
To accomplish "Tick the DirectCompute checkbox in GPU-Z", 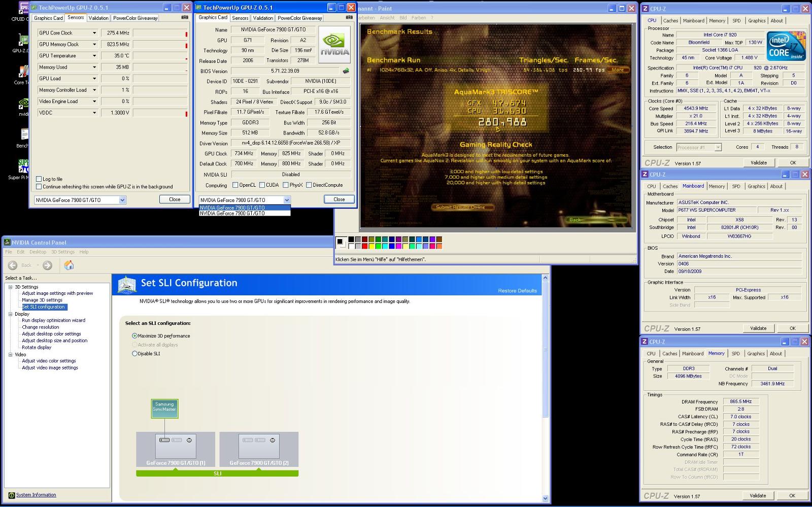I will (x=309, y=185).
